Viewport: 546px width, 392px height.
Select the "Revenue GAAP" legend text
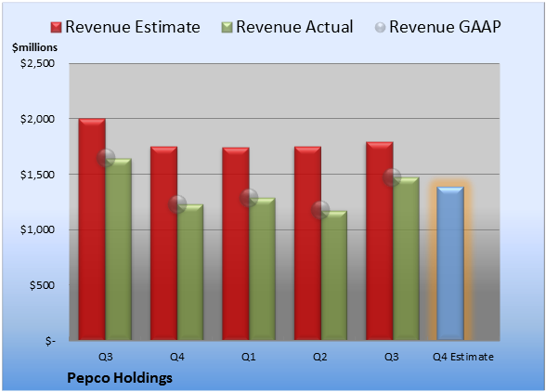pos(445,27)
